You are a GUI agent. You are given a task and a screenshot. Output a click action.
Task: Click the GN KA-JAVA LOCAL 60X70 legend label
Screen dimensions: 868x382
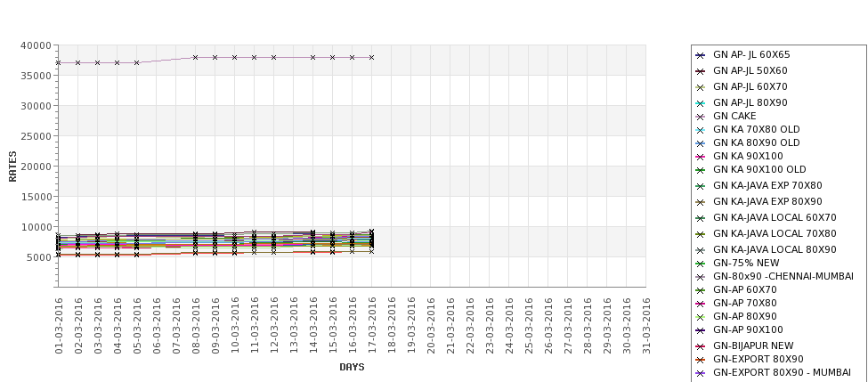pyautogui.click(x=775, y=217)
